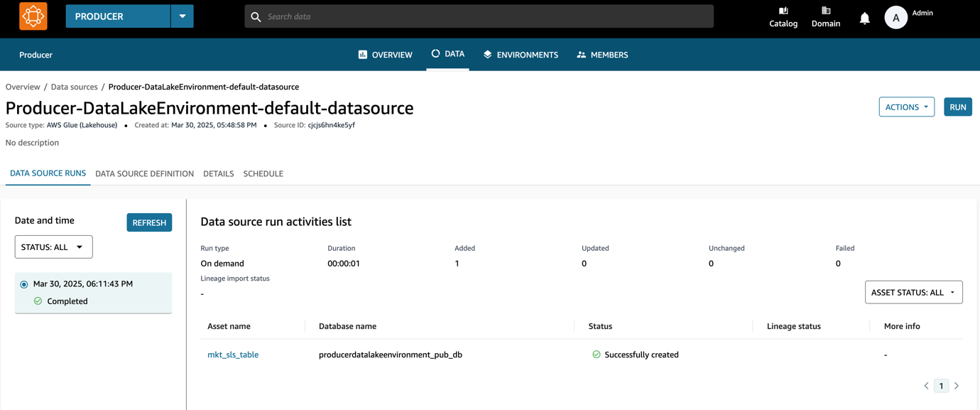Click the Admin avatar icon
Viewport: 980px width, 410px height.
point(896,17)
